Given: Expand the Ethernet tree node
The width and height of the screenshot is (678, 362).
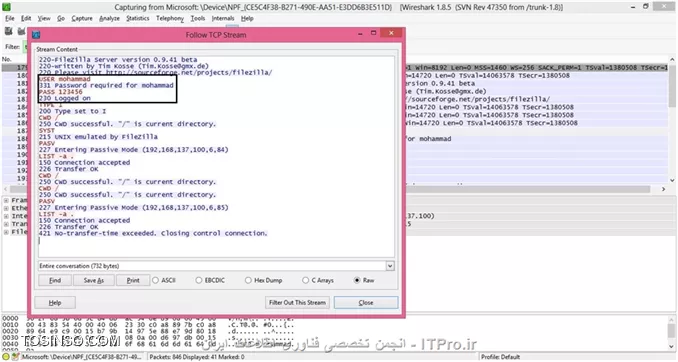Looking at the screenshot, I should coord(6,208).
